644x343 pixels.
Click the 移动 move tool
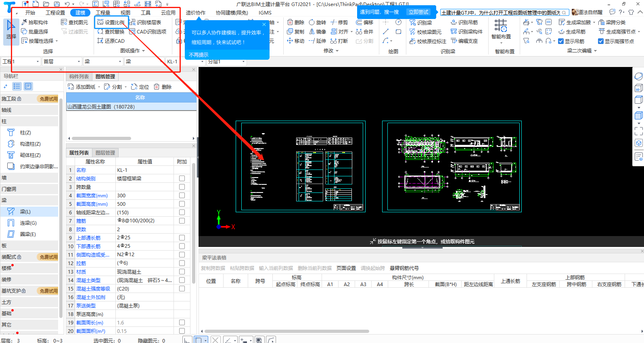coord(296,41)
